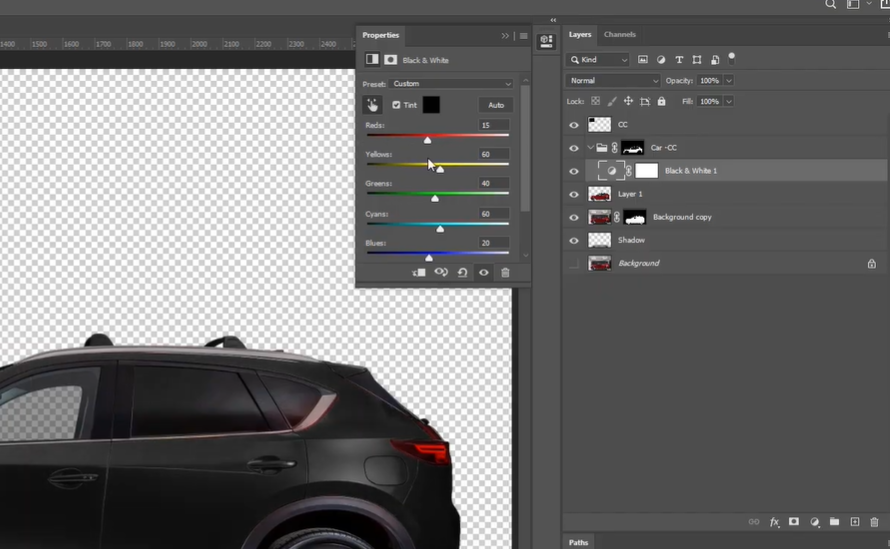This screenshot has width=890, height=549.
Task: Click the Blues value field
Action: [494, 243]
